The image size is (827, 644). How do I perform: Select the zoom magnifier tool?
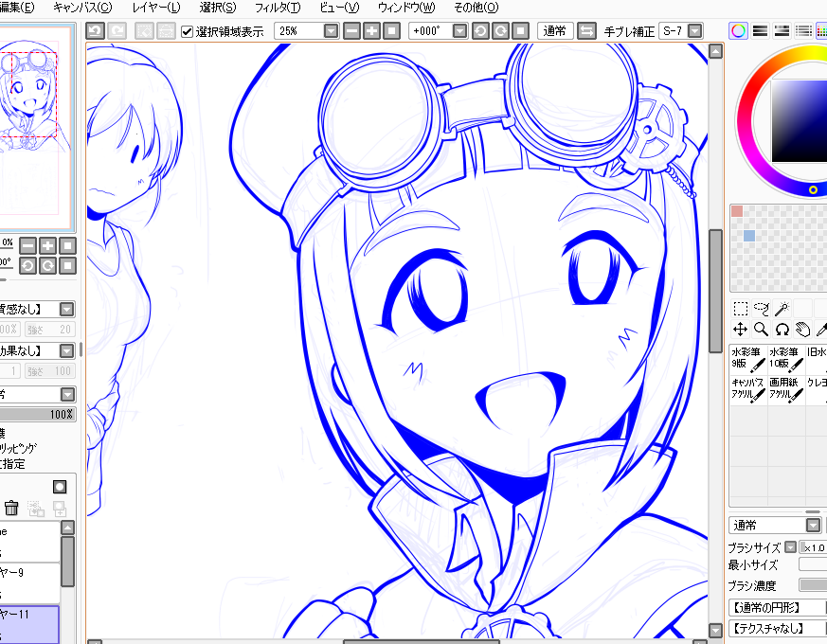pos(761,330)
